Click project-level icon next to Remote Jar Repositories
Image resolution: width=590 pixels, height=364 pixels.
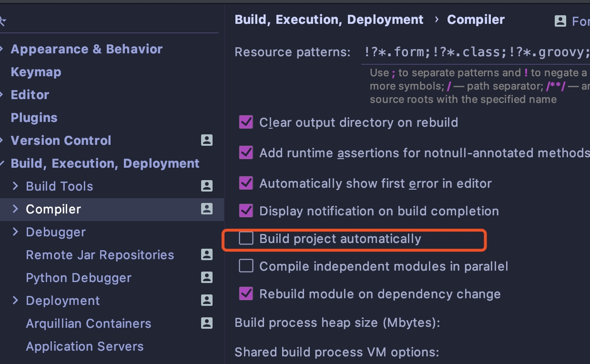pyautogui.click(x=206, y=254)
